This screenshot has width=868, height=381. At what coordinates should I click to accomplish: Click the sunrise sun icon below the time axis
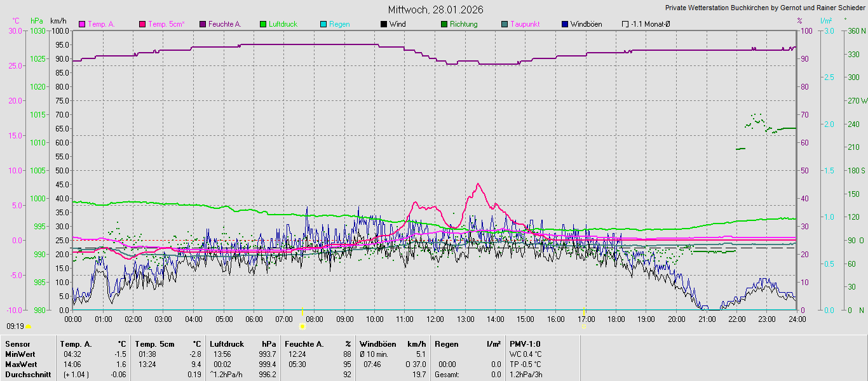coord(302,326)
